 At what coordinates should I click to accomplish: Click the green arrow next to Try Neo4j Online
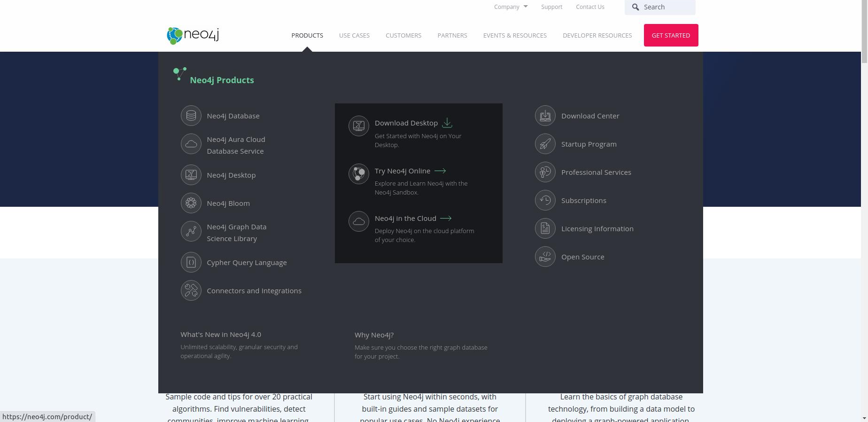pos(440,171)
